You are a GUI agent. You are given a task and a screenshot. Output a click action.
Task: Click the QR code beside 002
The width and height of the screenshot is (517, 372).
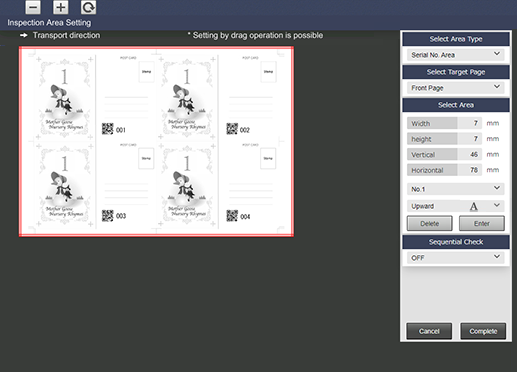[232, 129]
